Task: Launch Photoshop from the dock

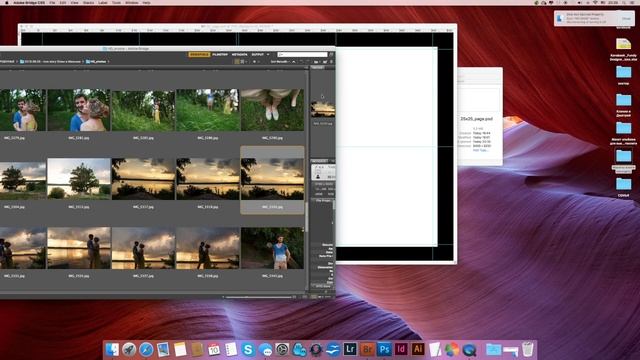Action: point(384,349)
